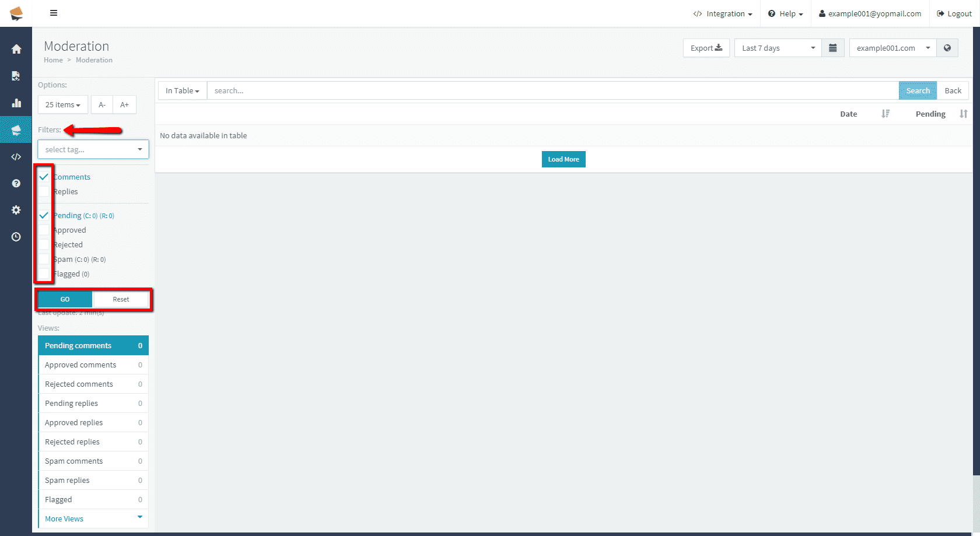
Task: Click the Load More button
Action: [x=563, y=159]
